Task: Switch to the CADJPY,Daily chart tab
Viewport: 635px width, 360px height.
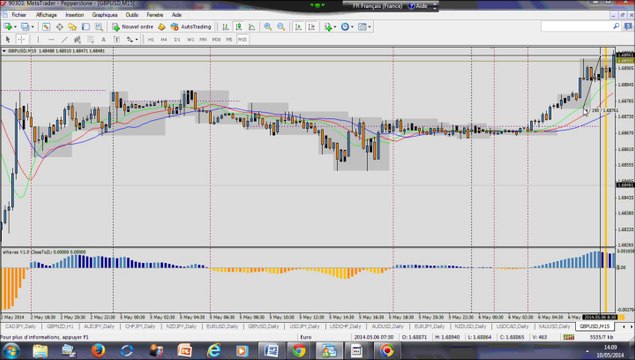Action: tap(20, 326)
